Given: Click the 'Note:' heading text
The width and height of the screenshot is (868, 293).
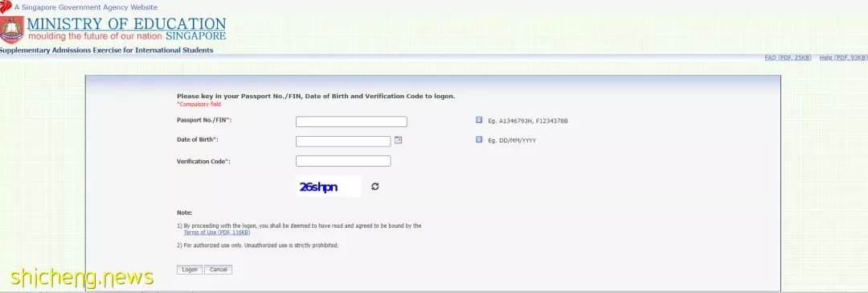Looking at the screenshot, I should [x=184, y=213].
